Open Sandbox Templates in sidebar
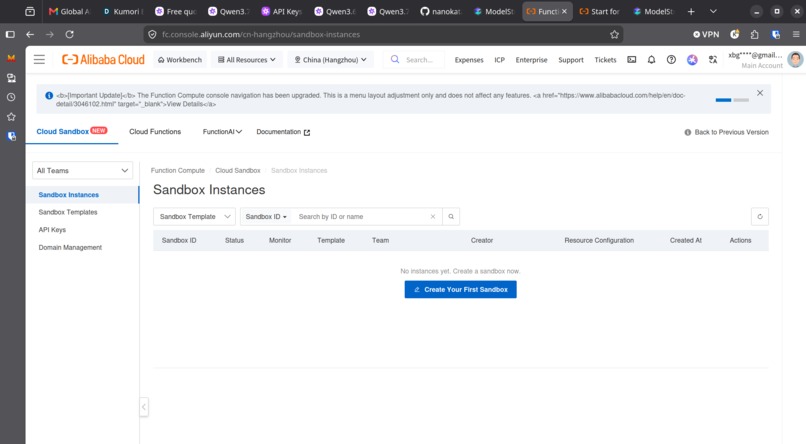The width and height of the screenshot is (806, 444). (68, 212)
